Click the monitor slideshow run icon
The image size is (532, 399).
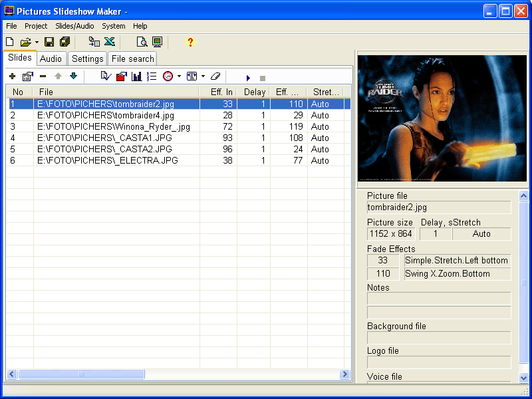[157, 42]
